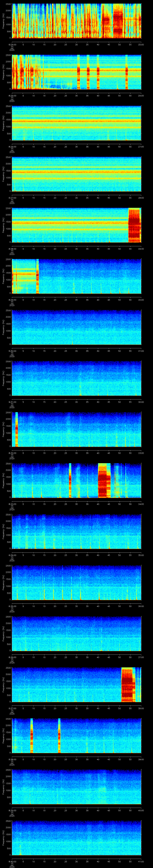The height and width of the screenshot is (868, 153).
Task: Select the narrow burst at 8:29:12
Action: (37, 276)
